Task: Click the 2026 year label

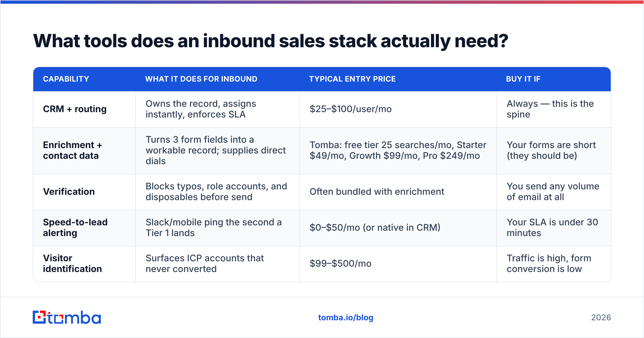Action: (601, 318)
